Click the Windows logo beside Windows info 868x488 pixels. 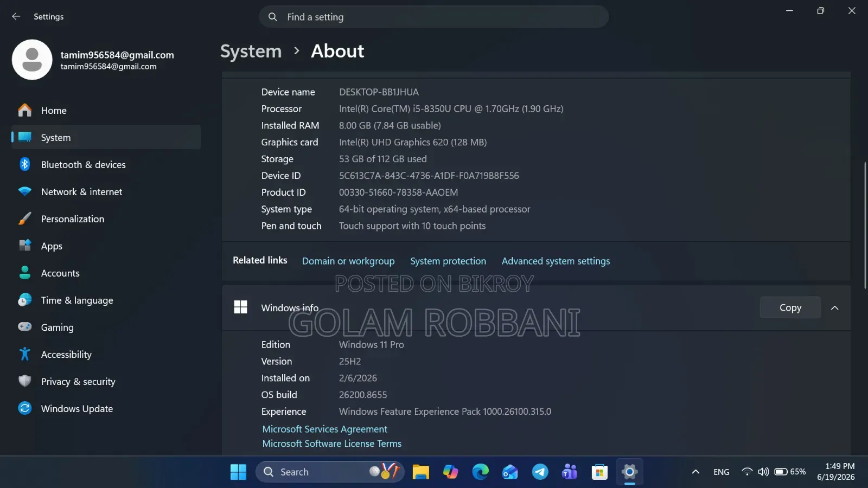[x=240, y=307]
